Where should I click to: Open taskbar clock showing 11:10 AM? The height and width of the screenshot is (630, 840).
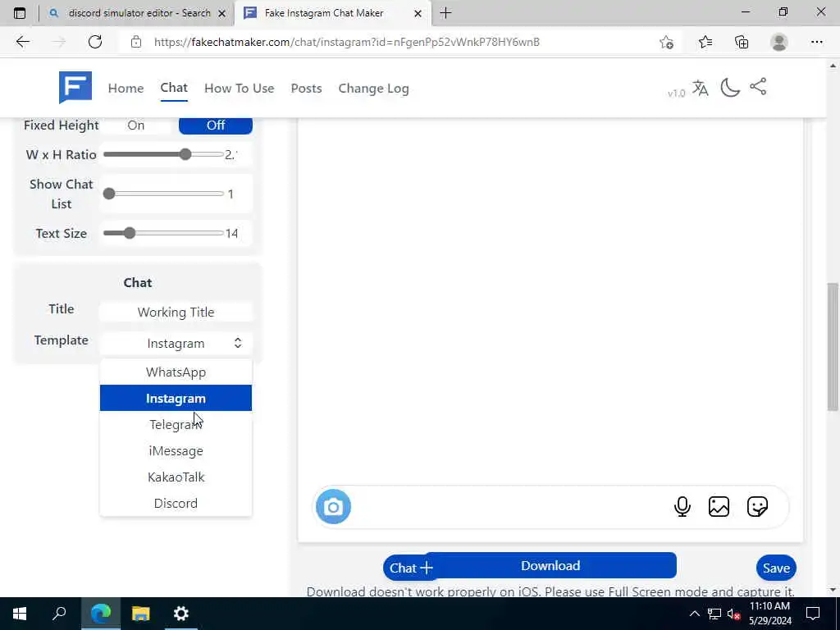tap(769, 614)
